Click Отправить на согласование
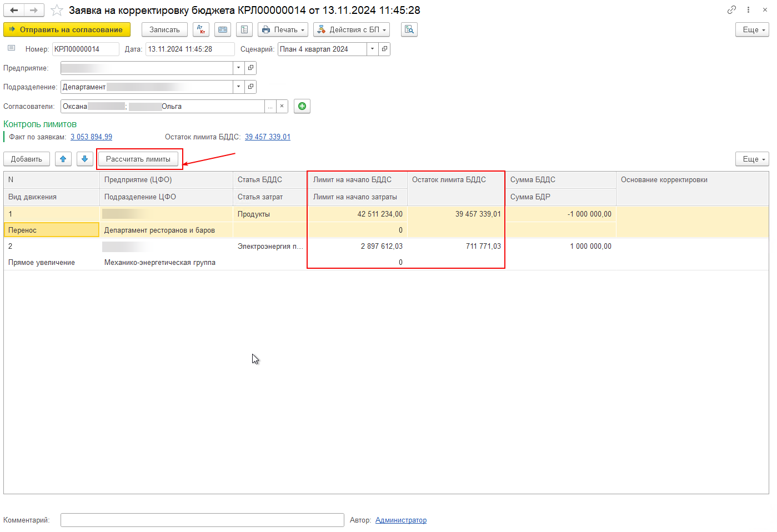 pos(67,29)
